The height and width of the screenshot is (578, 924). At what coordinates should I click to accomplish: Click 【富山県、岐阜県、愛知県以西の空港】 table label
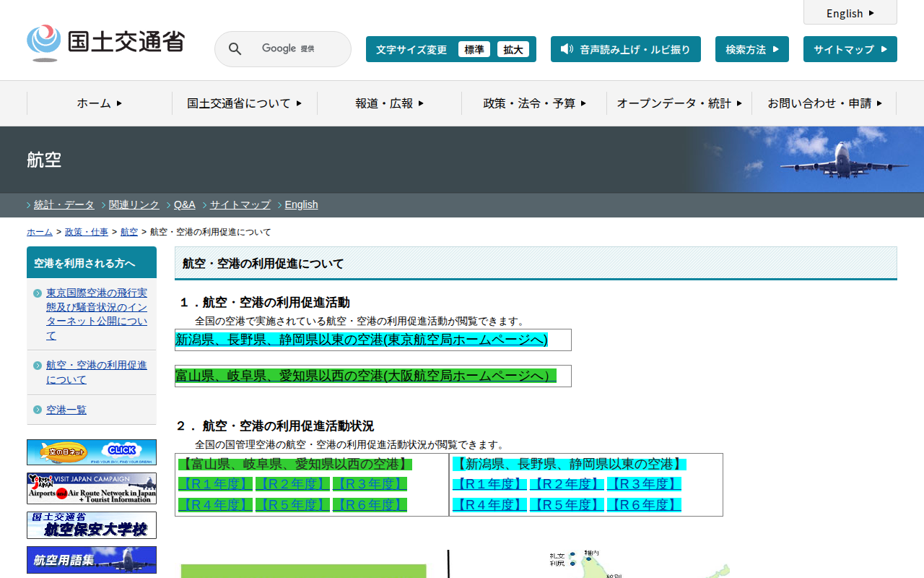(x=295, y=464)
